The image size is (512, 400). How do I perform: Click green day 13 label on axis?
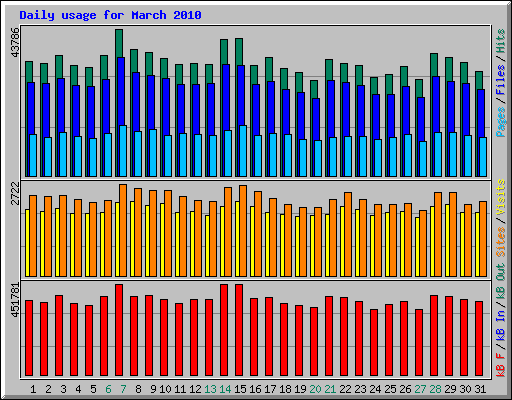click(x=210, y=389)
